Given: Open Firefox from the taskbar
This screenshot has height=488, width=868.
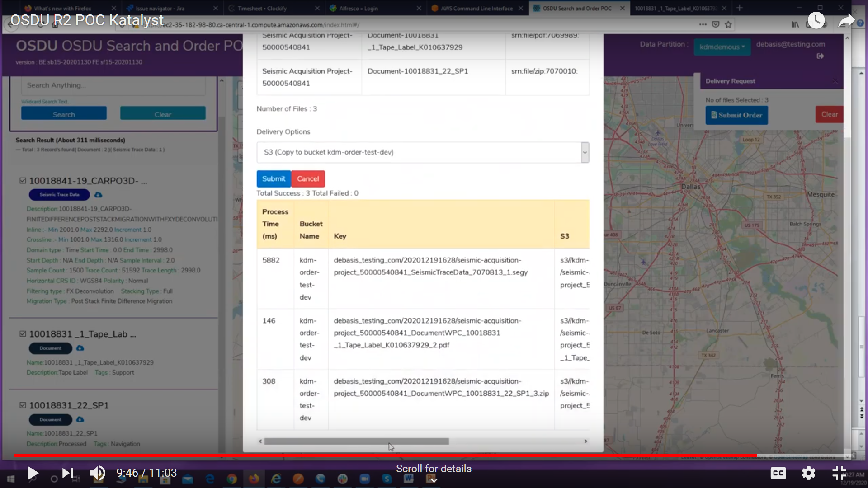Looking at the screenshot, I should coord(254,479).
